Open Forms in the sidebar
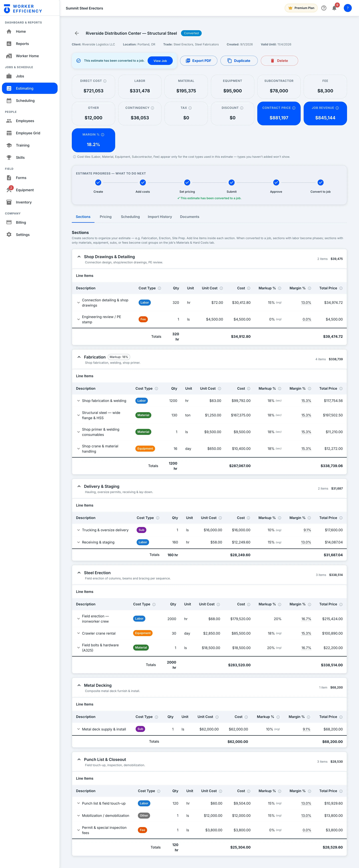Viewport: 359px width, 868px height. click(x=30, y=178)
